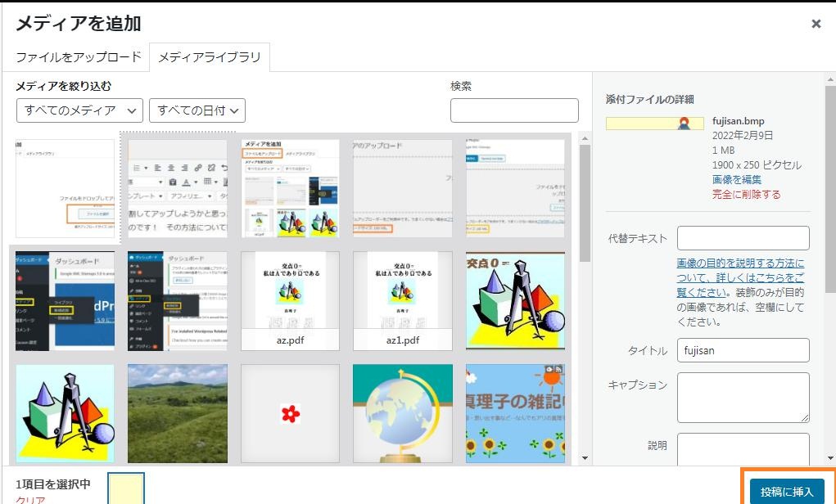Click the 画像を編集 link
The height and width of the screenshot is (504, 836).
click(736, 179)
